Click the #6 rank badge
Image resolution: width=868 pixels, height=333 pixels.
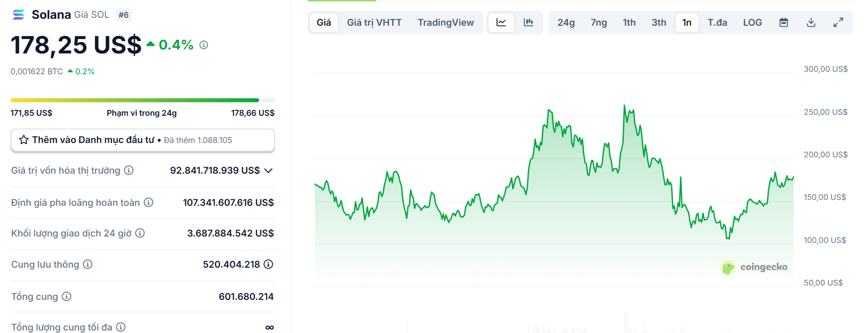pos(123,15)
